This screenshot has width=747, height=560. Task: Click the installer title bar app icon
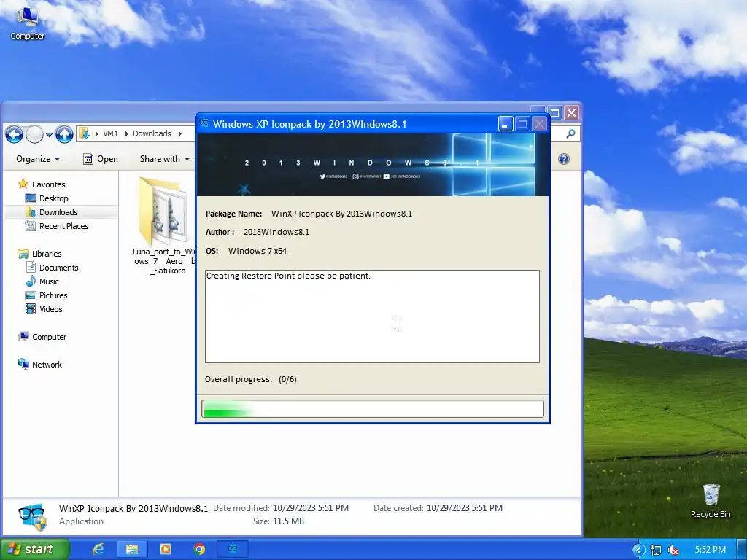[x=204, y=123]
